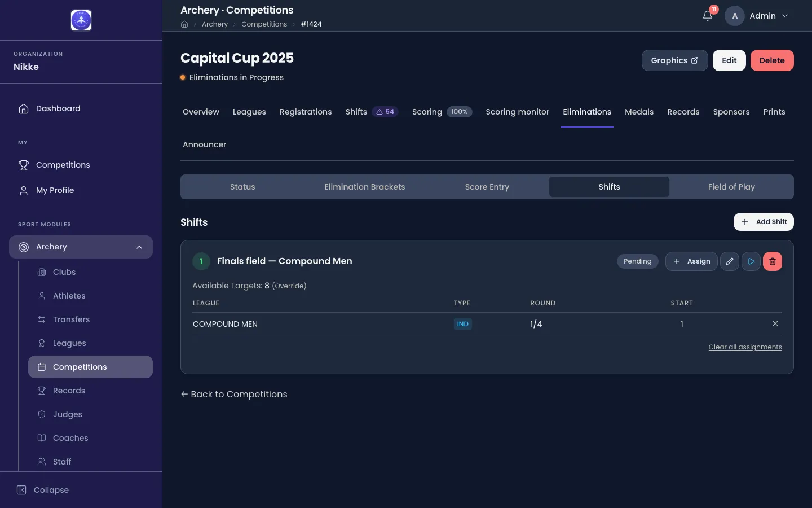Image resolution: width=812 pixels, height=508 pixels.
Task: Click Back to Competitions link
Action: point(234,394)
